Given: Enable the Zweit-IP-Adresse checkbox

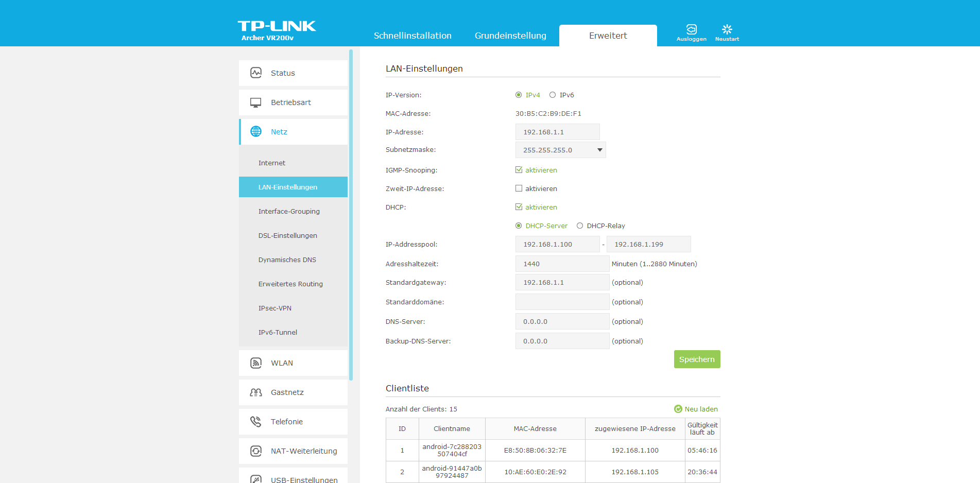Looking at the screenshot, I should point(519,188).
